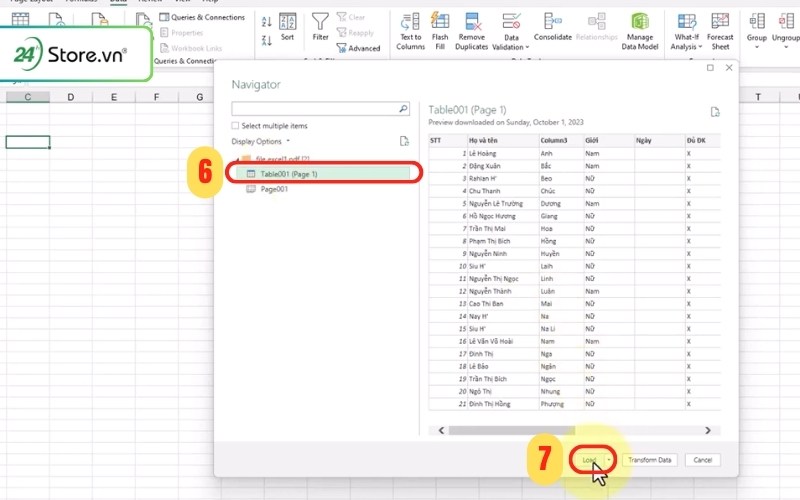The width and height of the screenshot is (800, 500).
Task: Click the cell reading Nguyễn Lê Trường
Action: pyautogui.click(x=503, y=204)
